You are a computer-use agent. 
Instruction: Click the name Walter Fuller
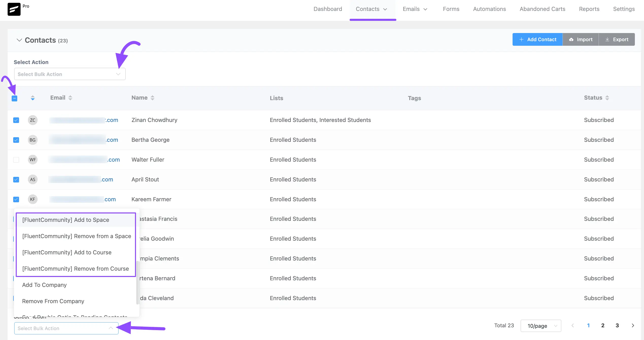click(x=148, y=160)
